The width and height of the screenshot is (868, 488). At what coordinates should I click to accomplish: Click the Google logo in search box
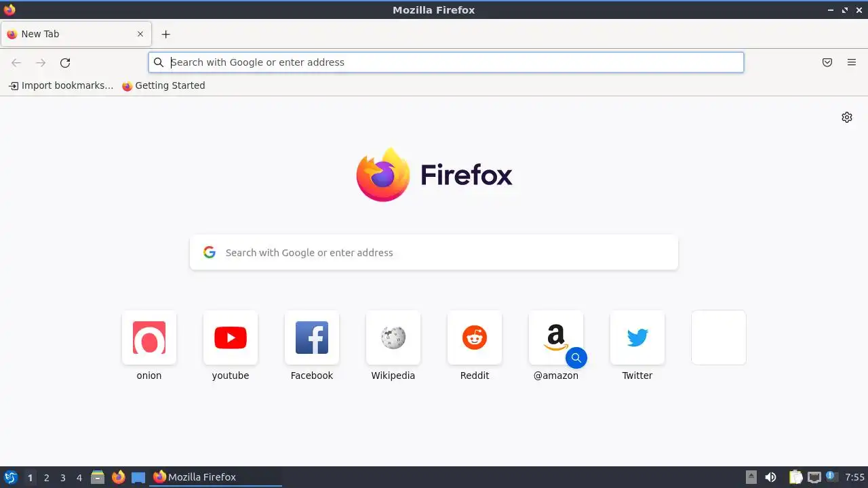click(210, 252)
